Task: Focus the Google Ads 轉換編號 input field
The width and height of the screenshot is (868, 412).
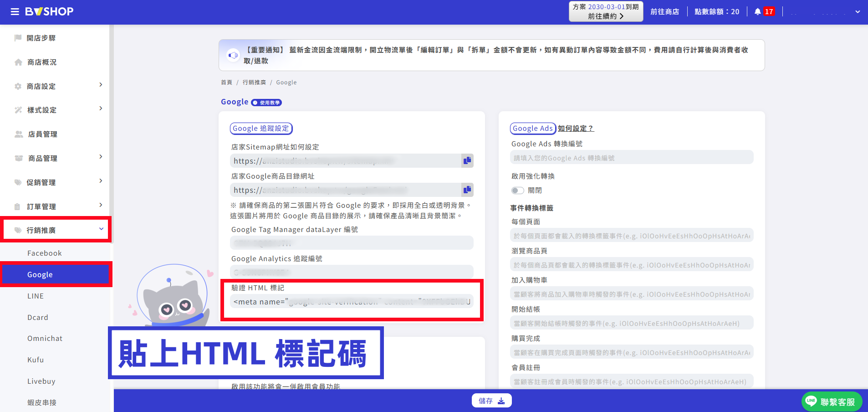Action: click(632, 158)
